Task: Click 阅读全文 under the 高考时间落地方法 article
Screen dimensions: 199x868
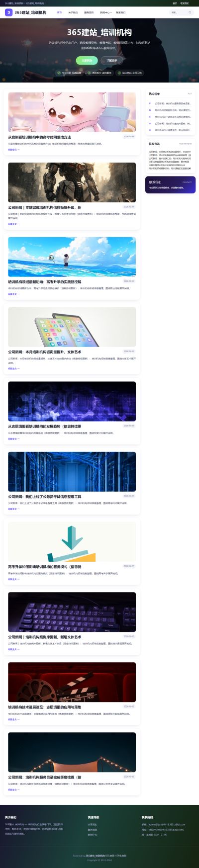Action: (x=13, y=149)
